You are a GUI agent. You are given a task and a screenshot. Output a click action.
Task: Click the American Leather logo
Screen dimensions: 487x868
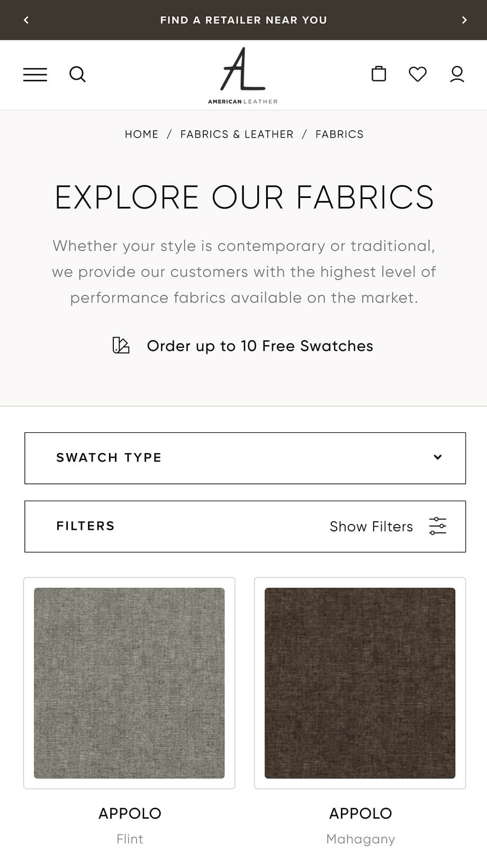(x=243, y=76)
